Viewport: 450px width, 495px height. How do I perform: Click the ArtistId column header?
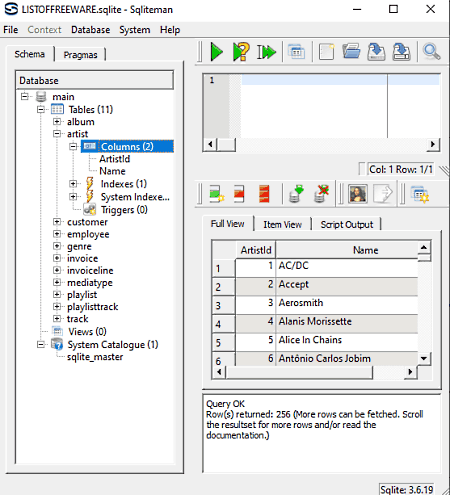coord(256,250)
